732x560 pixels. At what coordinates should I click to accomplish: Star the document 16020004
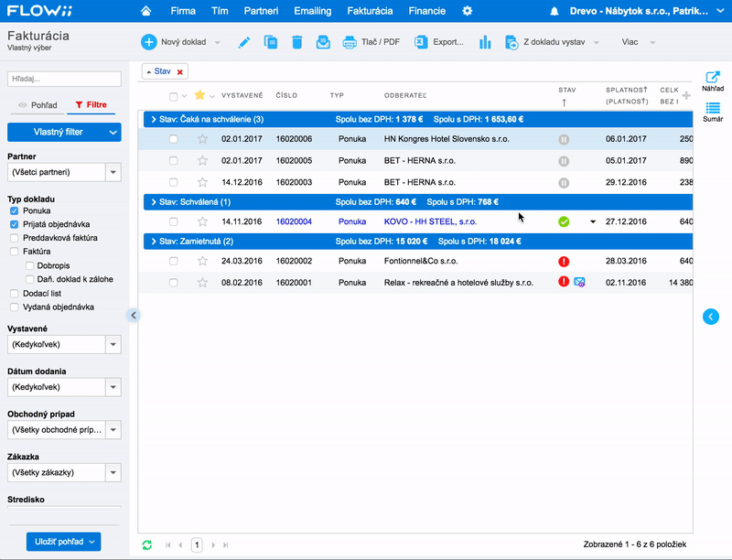pos(202,221)
